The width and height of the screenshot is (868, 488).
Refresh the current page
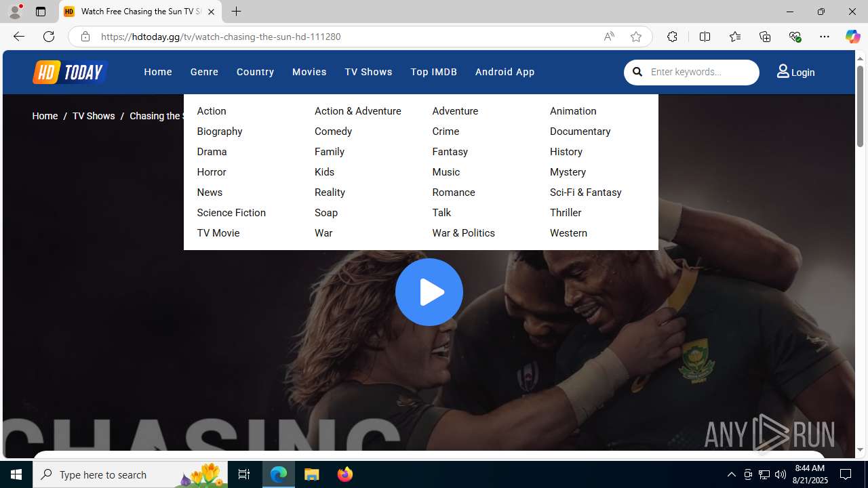pyautogui.click(x=48, y=37)
